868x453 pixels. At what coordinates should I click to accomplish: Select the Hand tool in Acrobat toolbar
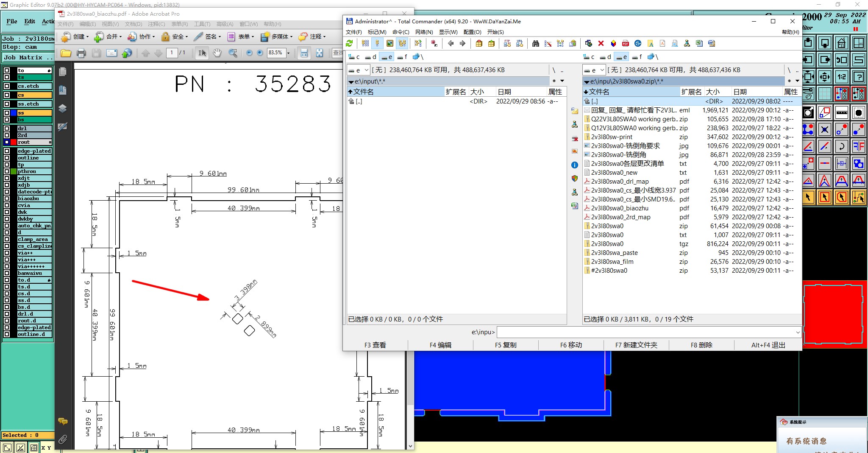point(217,53)
